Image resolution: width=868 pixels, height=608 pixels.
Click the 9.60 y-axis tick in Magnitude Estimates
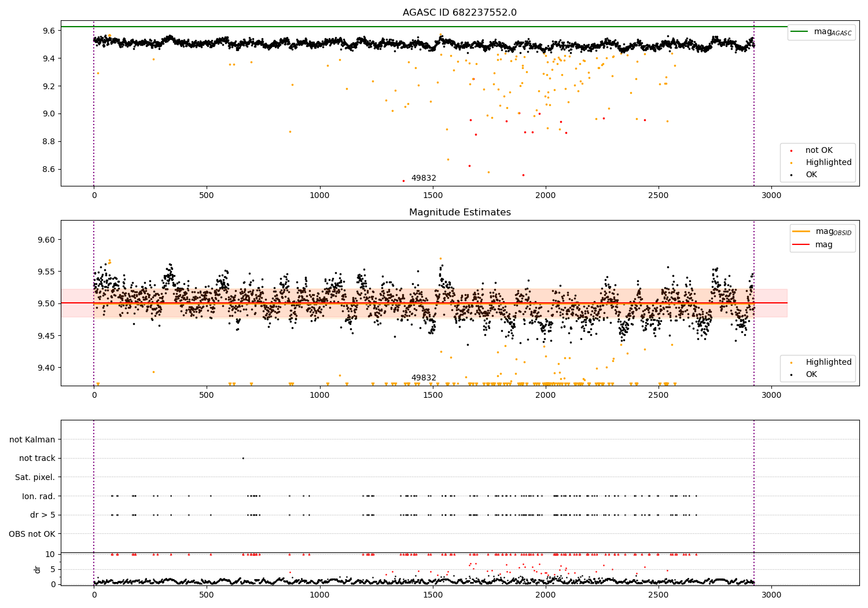click(47, 240)
